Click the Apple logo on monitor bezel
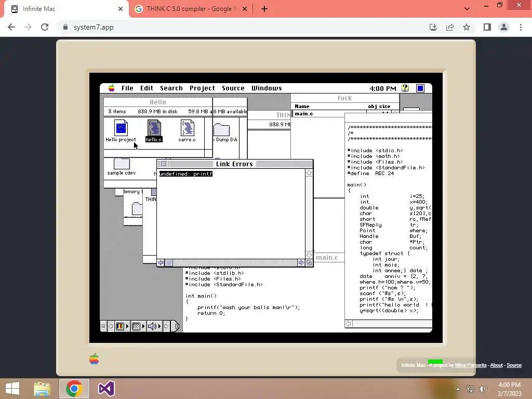Screen dimensions: 532x399 94,358
